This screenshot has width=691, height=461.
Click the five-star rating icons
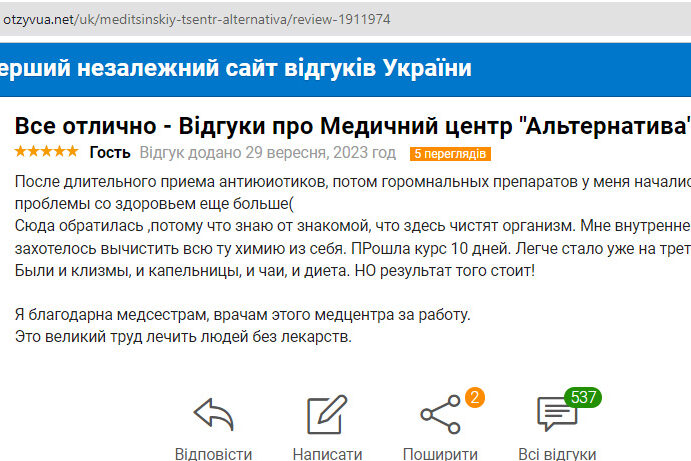[47, 153]
